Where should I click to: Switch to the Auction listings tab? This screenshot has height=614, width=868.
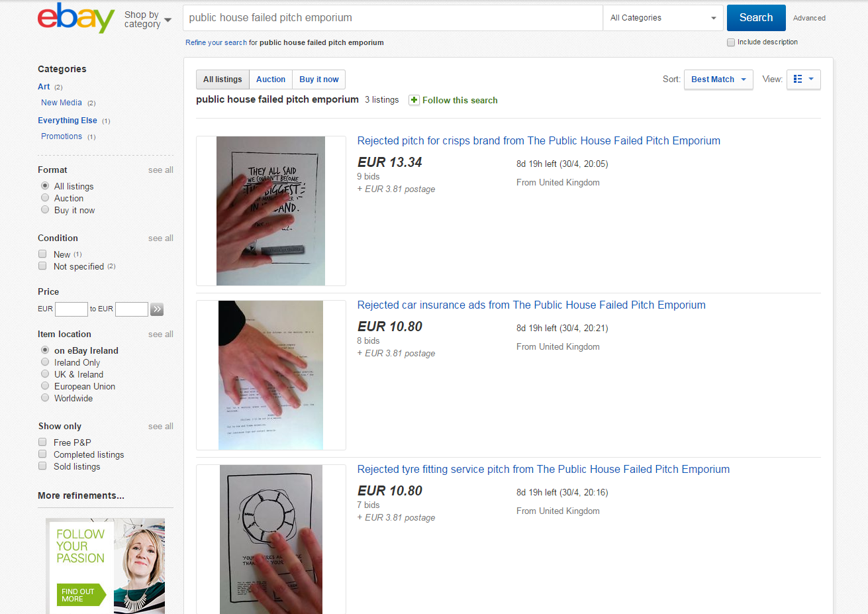tap(271, 79)
